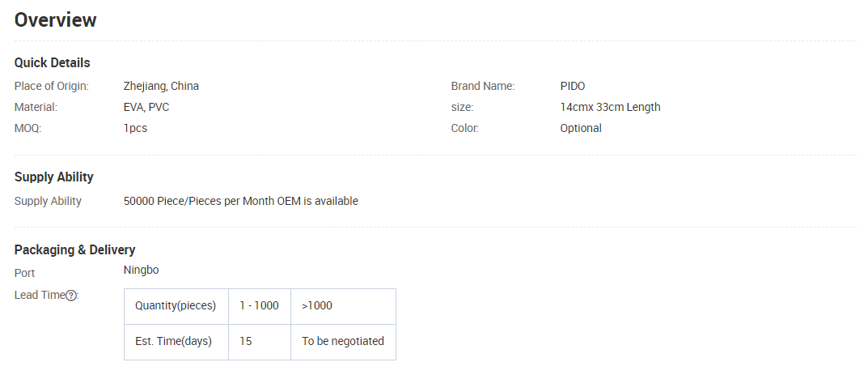Click the Overview section heading
Viewport: 868px width, 375px height.
pyautogui.click(x=56, y=20)
